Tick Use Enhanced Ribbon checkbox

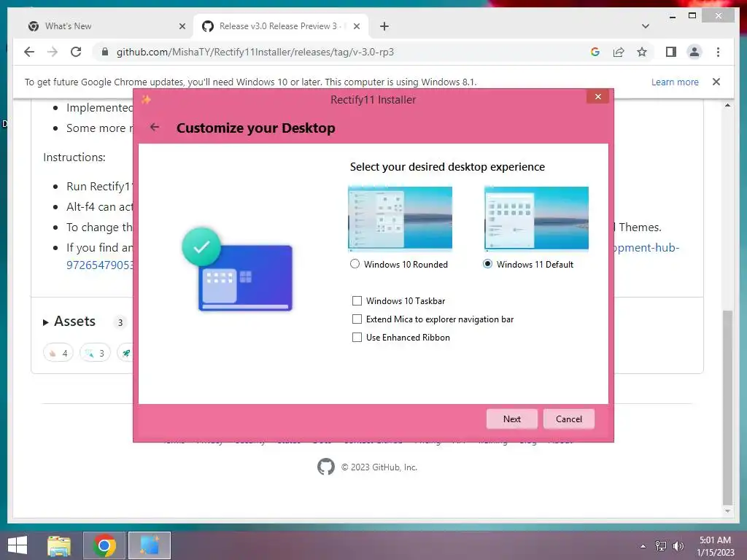coord(357,337)
